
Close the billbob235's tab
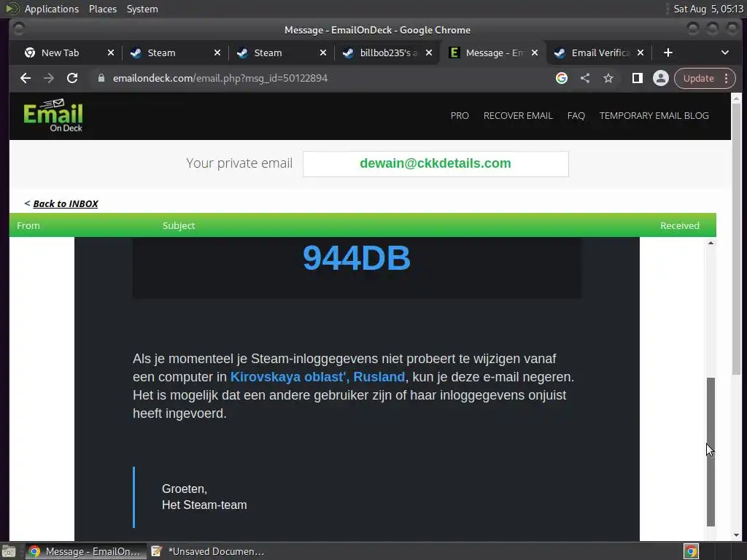pos(429,52)
